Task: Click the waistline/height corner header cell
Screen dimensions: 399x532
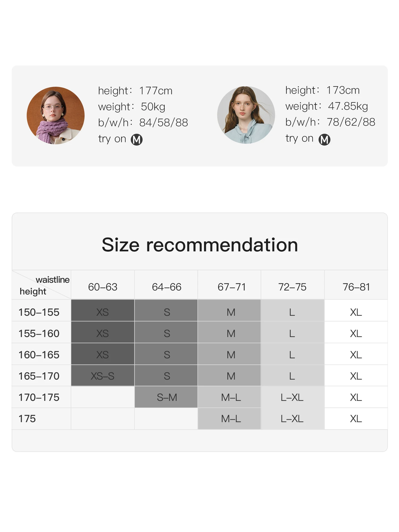Action: (x=41, y=285)
